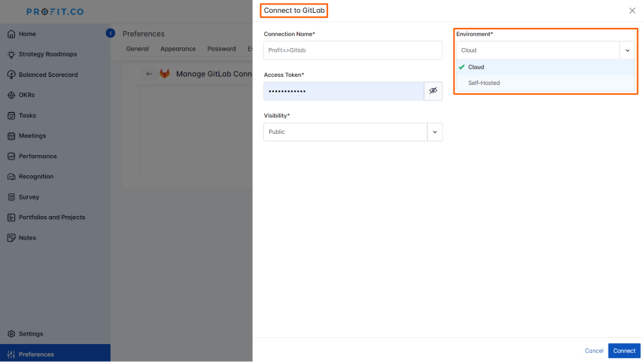Switch to the Appearance tab

point(178,49)
